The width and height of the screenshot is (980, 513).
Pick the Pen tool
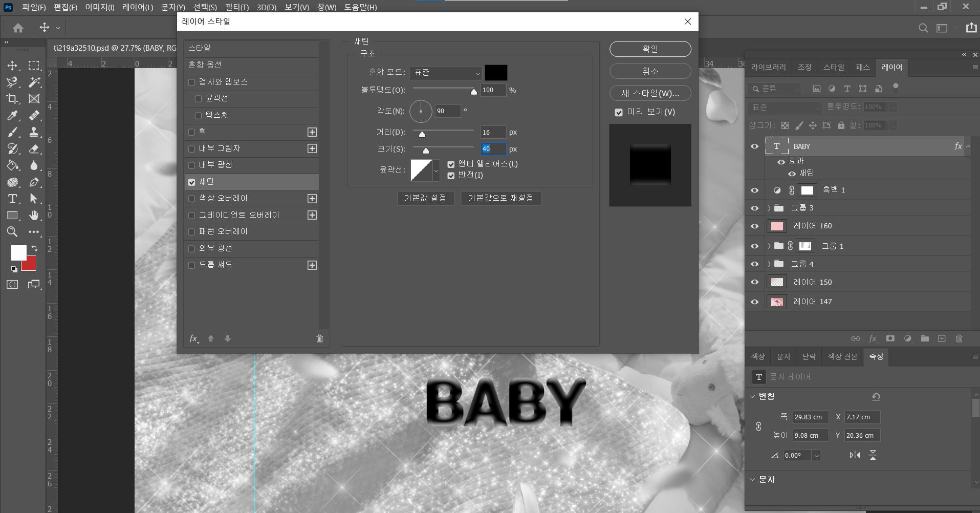pyautogui.click(x=34, y=182)
